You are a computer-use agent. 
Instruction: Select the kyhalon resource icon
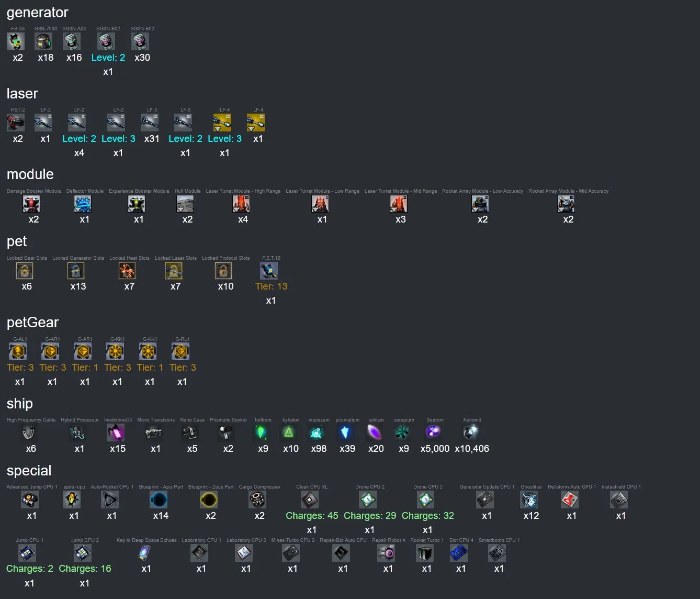289,432
